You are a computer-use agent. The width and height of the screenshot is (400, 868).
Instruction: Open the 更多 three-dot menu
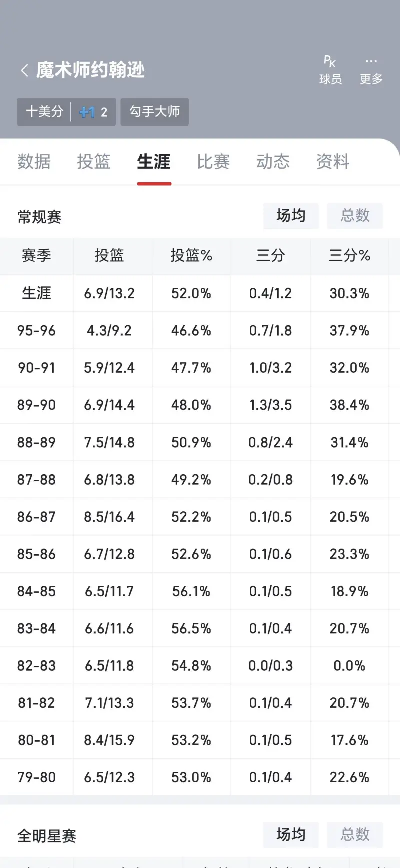(x=371, y=70)
